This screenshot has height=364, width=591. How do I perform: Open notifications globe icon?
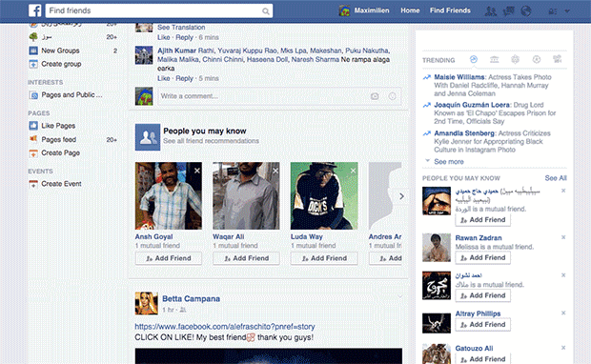pyautogui.click(x=526, y=10)
